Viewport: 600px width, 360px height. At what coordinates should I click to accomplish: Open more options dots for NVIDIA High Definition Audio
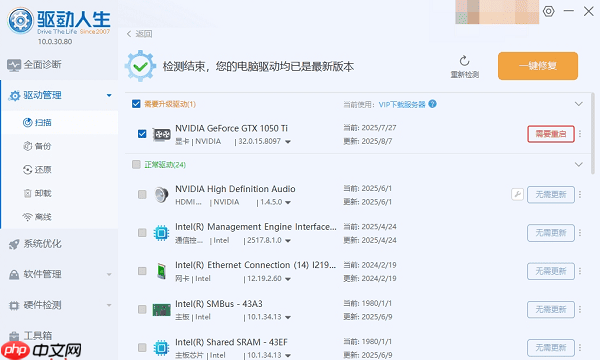pyautogui.click(x=580, y=195)
